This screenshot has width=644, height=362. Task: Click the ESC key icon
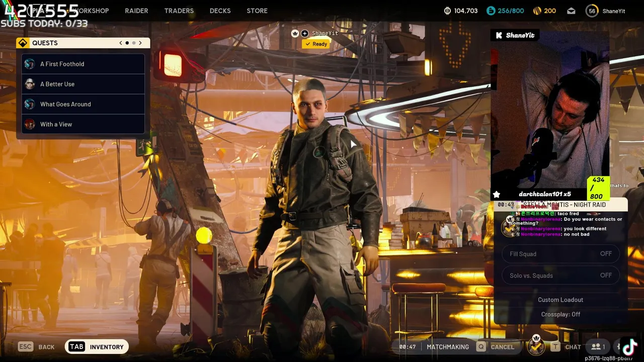coord(26,346)
